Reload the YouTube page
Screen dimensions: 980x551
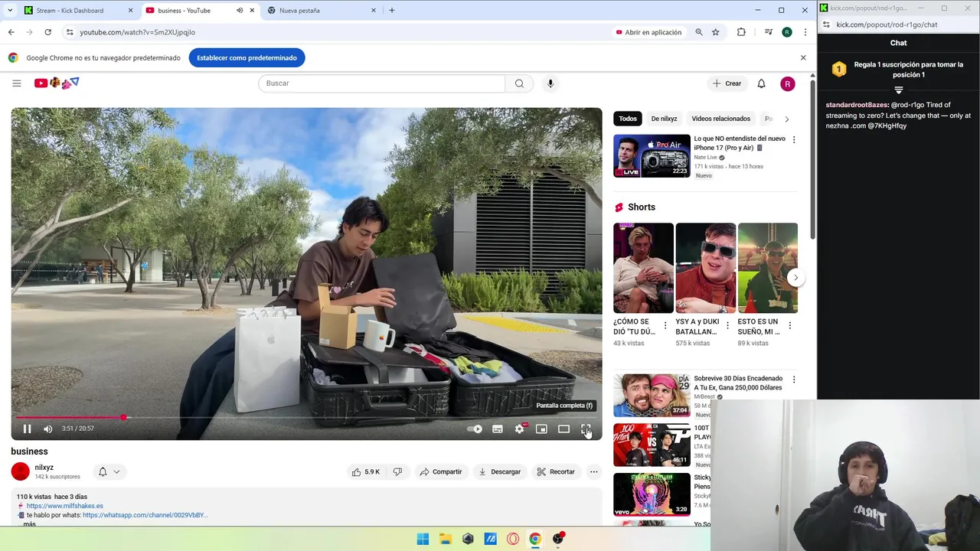(47, 32)
